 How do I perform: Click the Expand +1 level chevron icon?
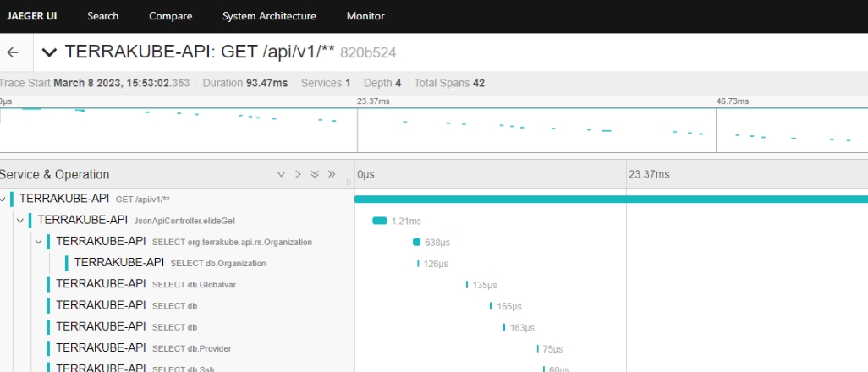[281, 175]
